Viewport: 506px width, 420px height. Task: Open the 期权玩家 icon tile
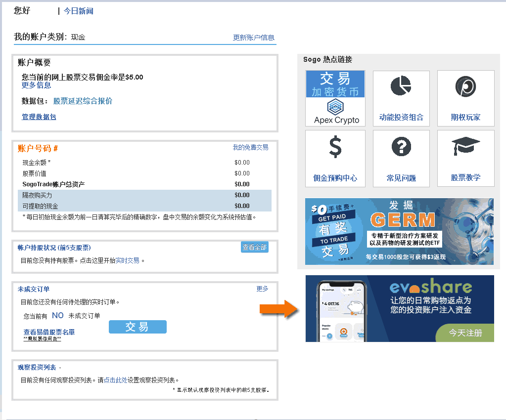[x=465, y=98]
